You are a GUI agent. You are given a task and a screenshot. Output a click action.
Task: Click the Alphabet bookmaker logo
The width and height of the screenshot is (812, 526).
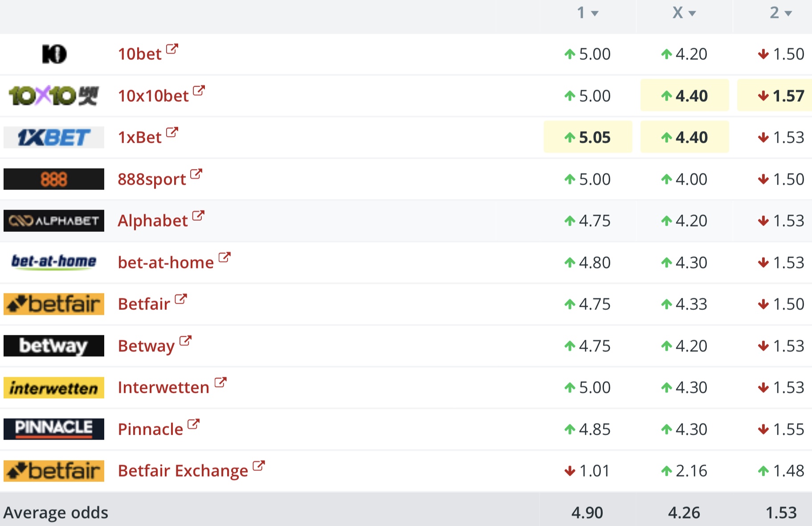(54, 221)
